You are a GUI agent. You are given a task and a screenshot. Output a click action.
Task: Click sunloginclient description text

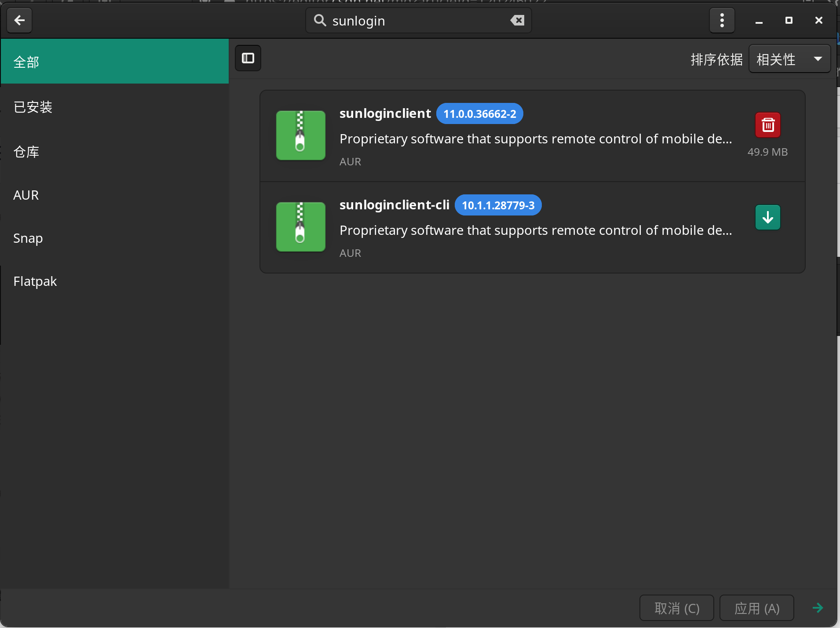coord(536,139)
